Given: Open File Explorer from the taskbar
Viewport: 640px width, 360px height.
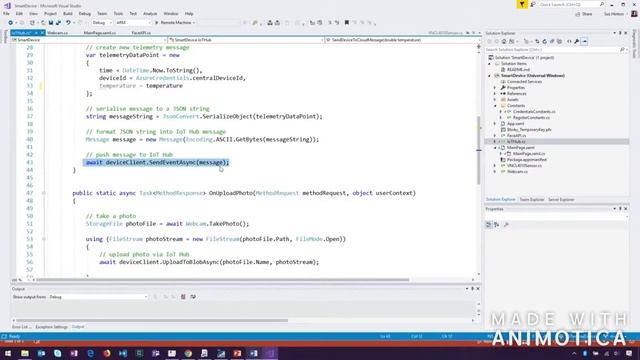Looking at the screenshot, I should 25,353.
